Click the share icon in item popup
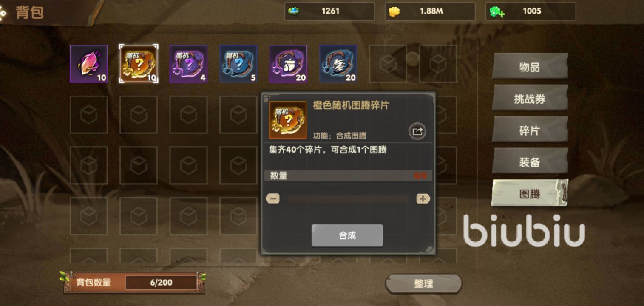Viewport: 644px width, 306px height. [x=417, y=131]
